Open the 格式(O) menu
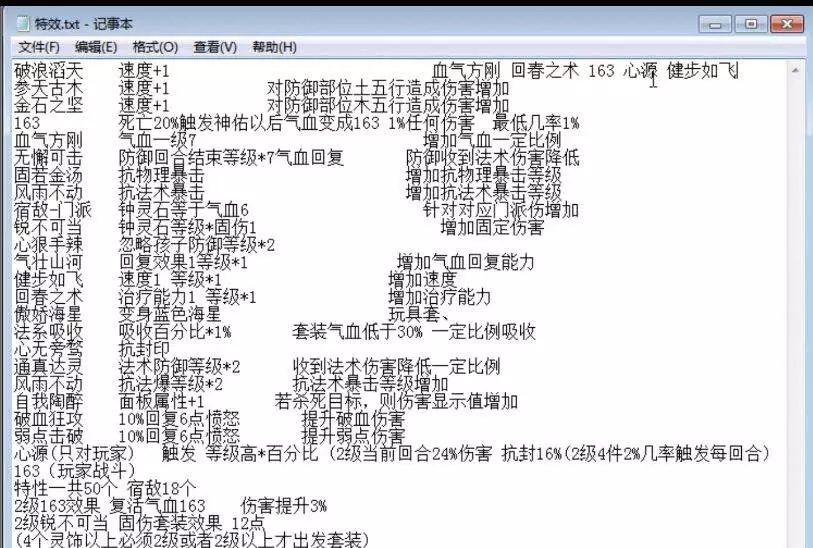The width and height of the screenshot is (813, 548). tap(155, 47)
